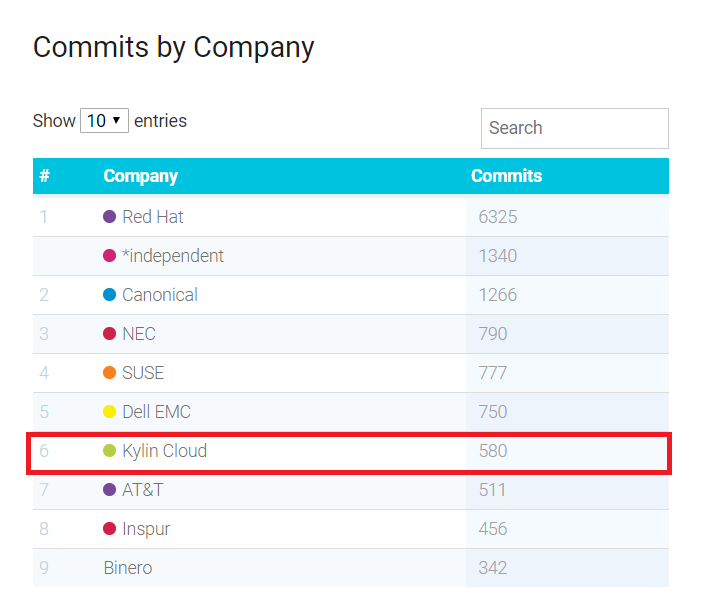
Task: Click the red dot beside NEC
Action: (109, 334)
